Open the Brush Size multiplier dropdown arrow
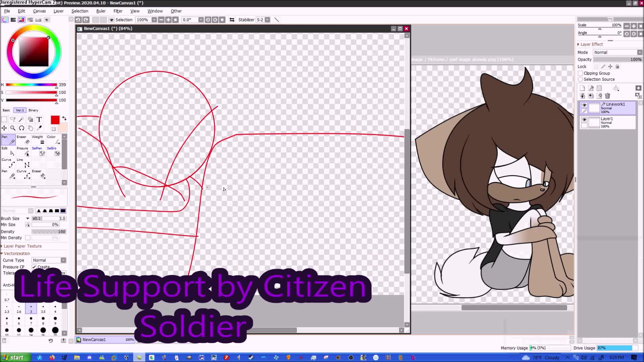The height and width of the screenshot is (362, 644). click(28, 219)
